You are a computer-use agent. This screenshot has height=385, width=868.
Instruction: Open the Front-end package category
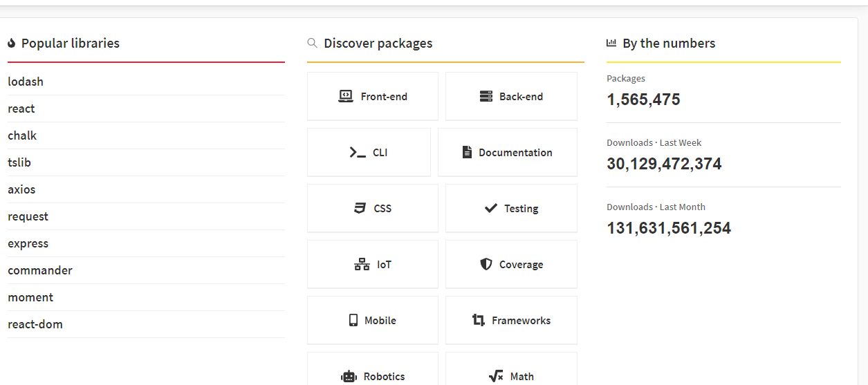373,97
